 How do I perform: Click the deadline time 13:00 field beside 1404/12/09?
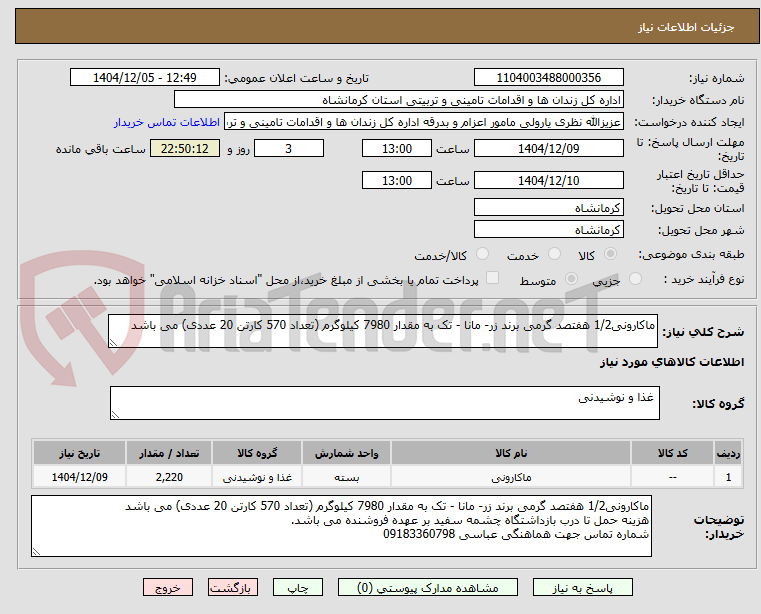397,149
